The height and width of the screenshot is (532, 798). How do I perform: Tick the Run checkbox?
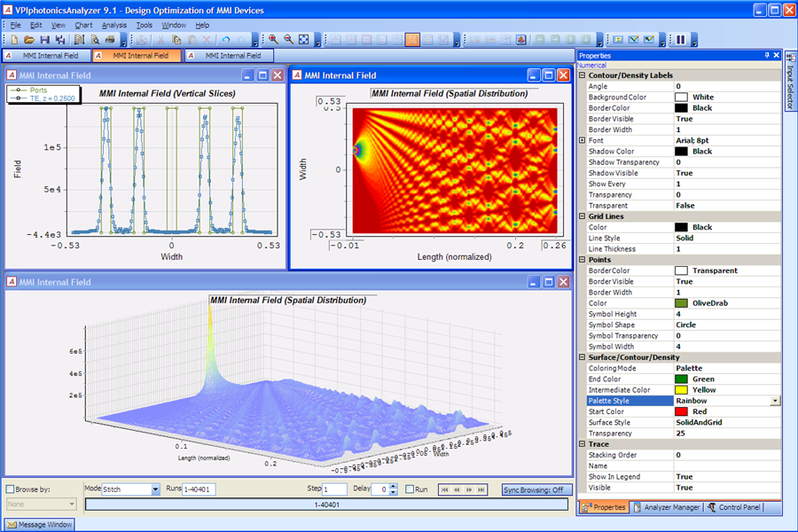coord(410,489)
